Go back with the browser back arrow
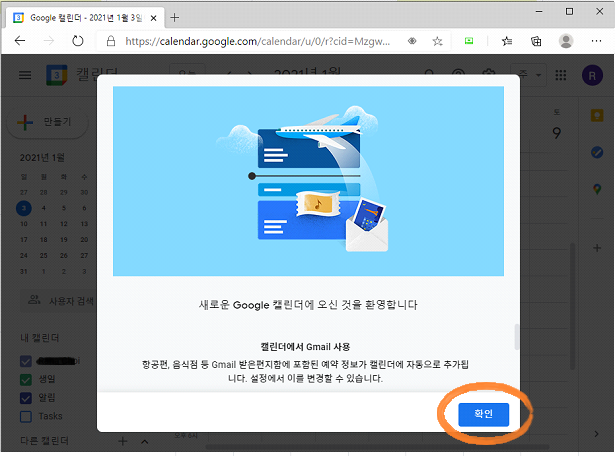The height and width of the screenshot is (456, 616). 20,40
